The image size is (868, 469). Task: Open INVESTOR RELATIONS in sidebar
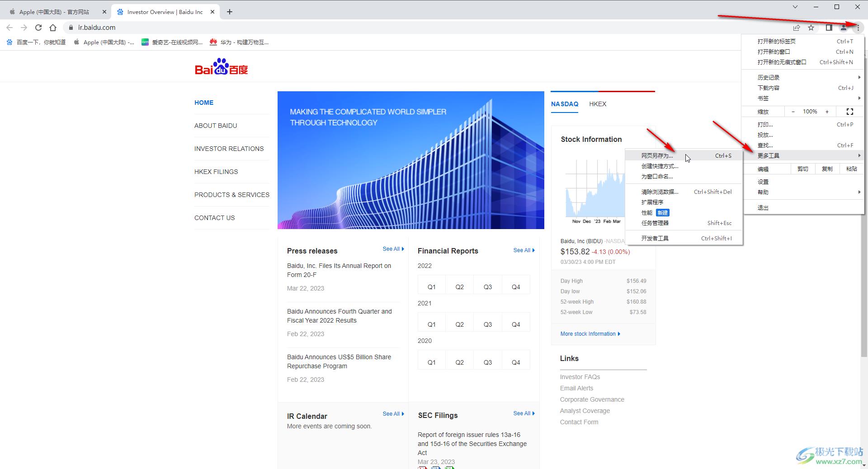pos(229,149)
